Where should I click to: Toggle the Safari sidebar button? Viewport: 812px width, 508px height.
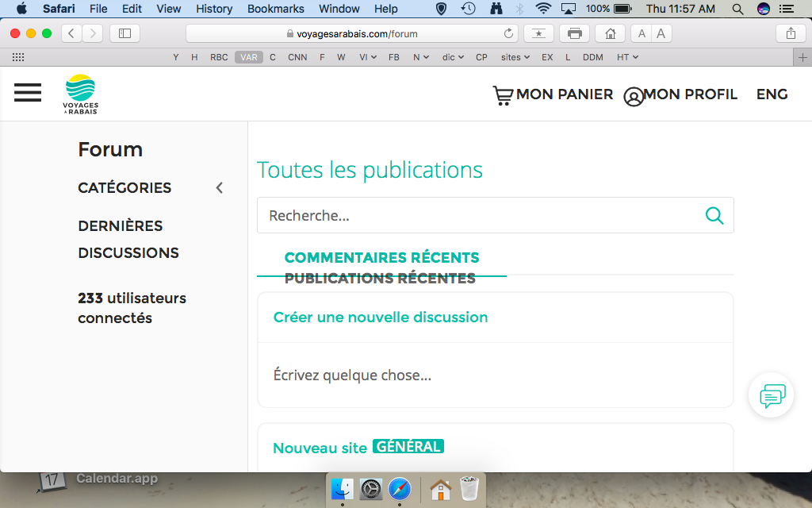[124, 33]
